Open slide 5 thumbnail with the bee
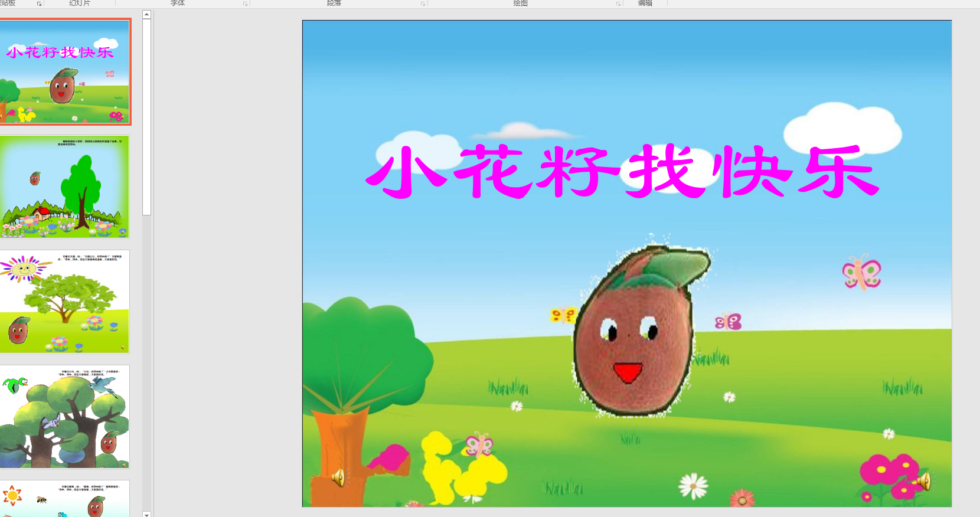This screenshot has height=517, width=980. (64, 499)
